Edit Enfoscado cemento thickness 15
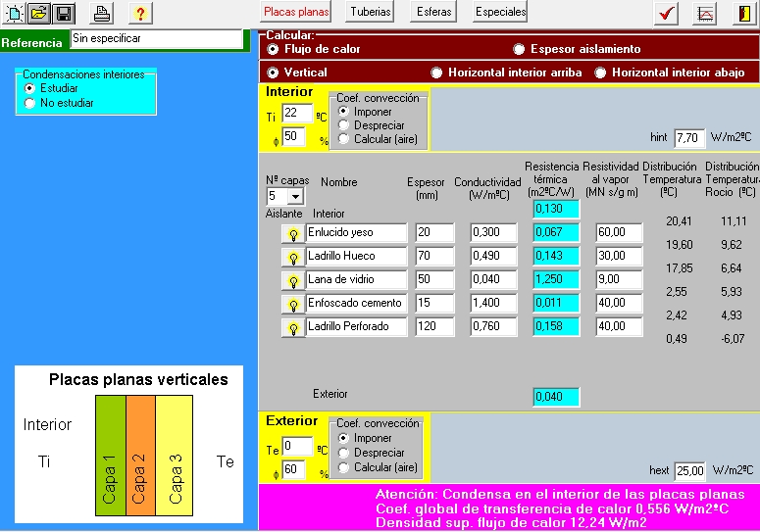 [x=434, y=303]
